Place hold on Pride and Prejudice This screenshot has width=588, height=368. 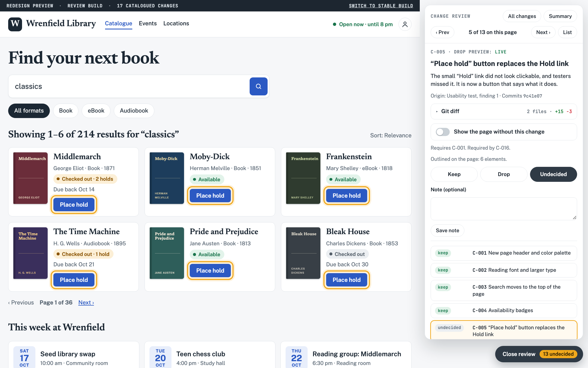pyautogui.click(x=210, y=271)
